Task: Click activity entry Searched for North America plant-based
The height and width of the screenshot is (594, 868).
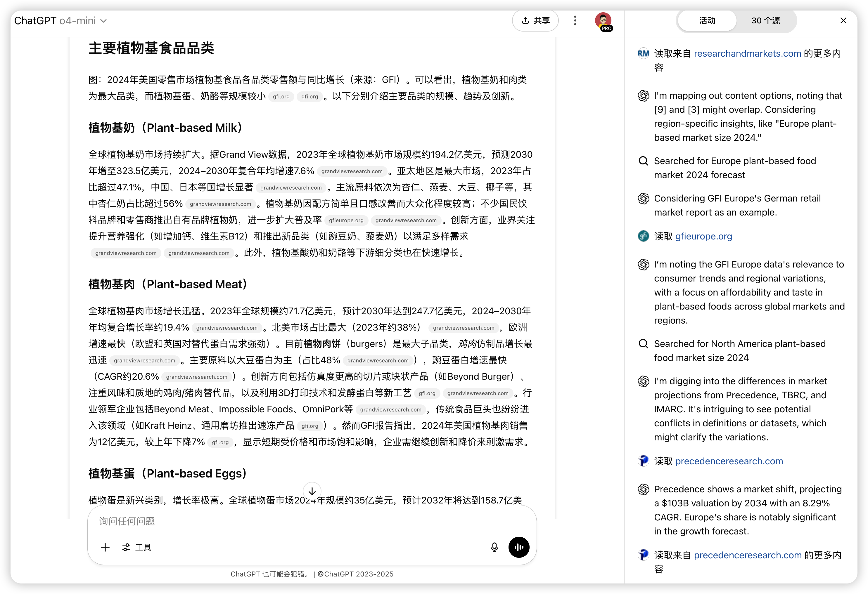Action: coord(739,351)
